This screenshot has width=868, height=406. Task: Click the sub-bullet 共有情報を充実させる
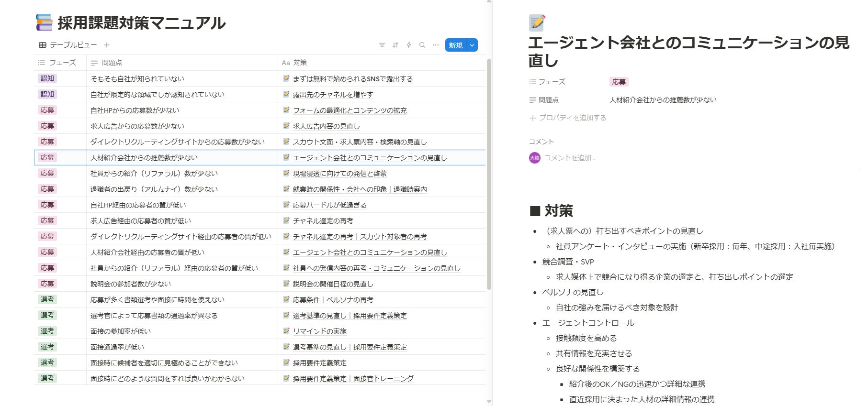pyautogui.click(x=594, y=353)
